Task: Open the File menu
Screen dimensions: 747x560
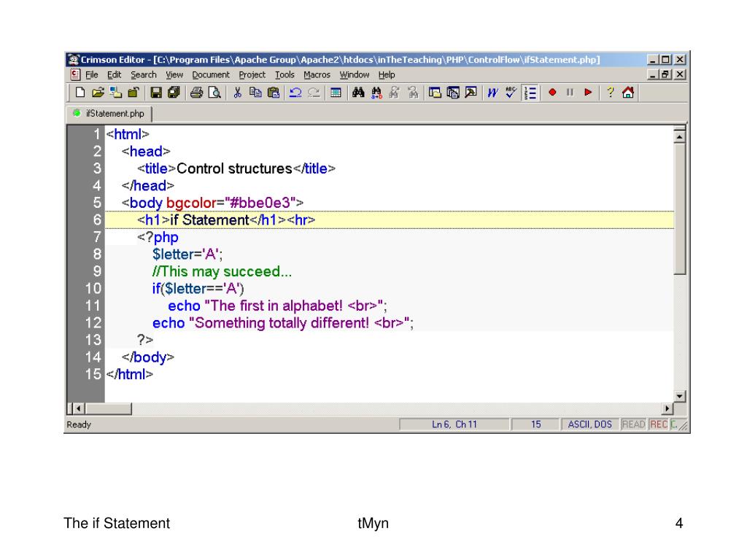Action: (91, 75)
